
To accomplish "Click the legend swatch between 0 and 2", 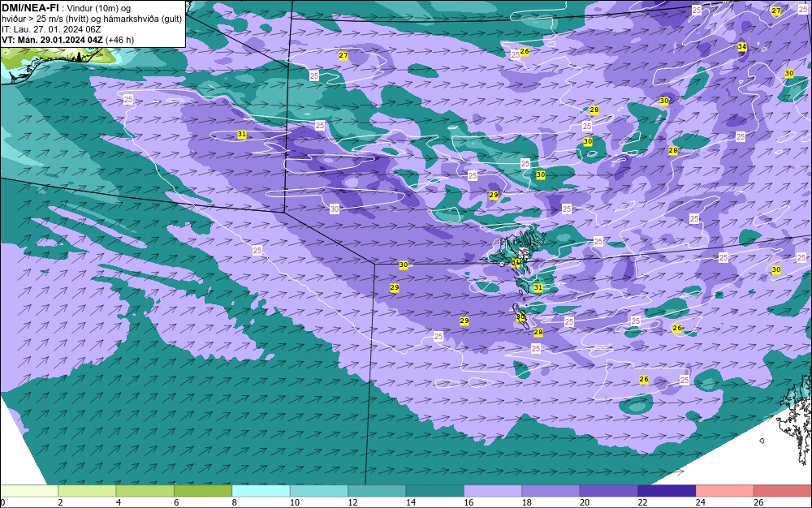I will 29,491.
